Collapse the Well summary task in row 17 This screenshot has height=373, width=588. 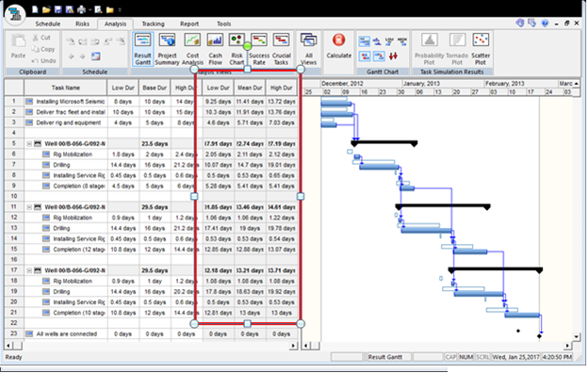tap(29, 270)
